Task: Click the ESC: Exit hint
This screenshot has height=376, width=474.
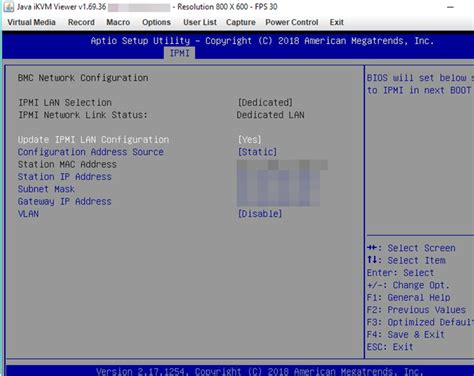Action: 390,347
